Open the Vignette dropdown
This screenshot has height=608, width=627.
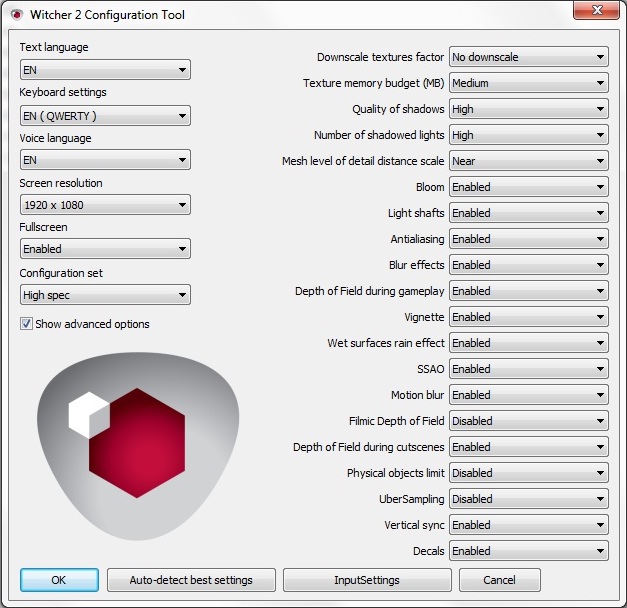tap(529, 317)
